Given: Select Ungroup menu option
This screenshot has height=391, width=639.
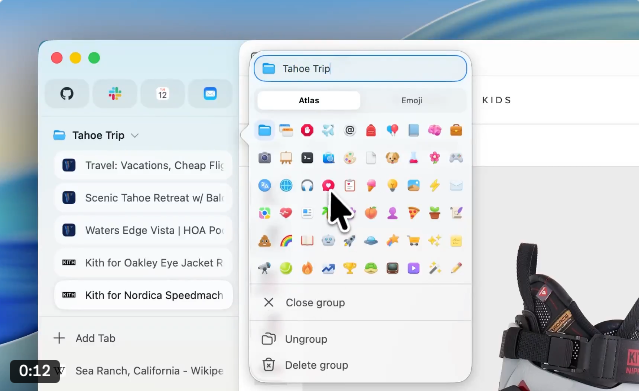Looking at the screenshot, I should (x=360, y=339).
